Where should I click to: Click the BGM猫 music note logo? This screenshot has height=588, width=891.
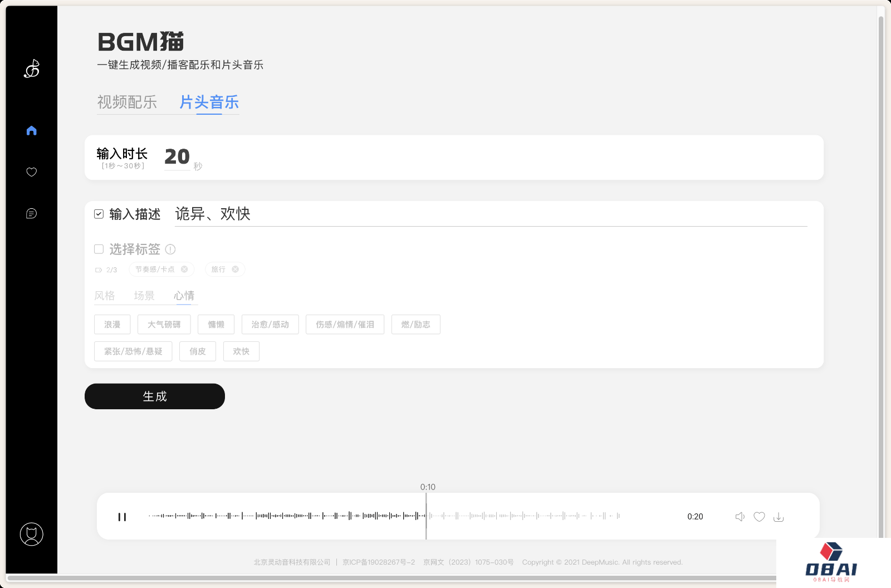point(32,68)
